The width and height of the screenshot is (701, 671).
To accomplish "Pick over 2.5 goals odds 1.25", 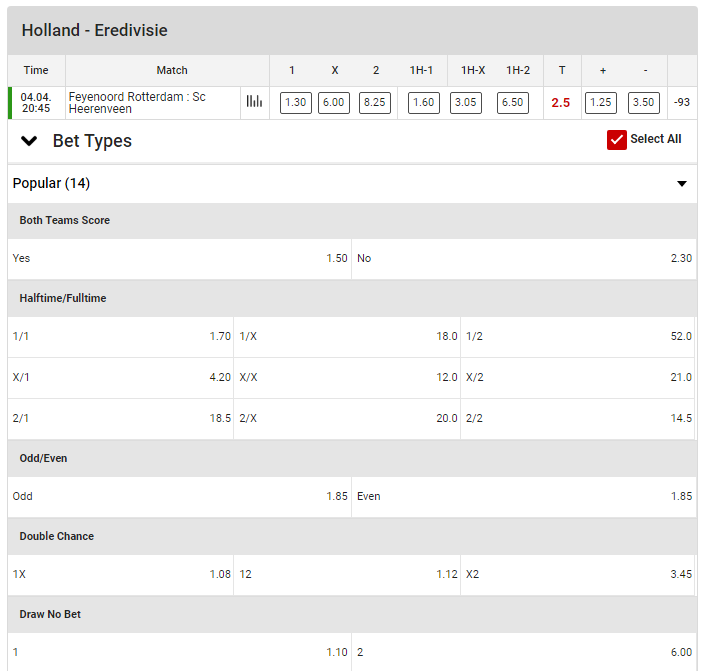I will pos(601,103).
